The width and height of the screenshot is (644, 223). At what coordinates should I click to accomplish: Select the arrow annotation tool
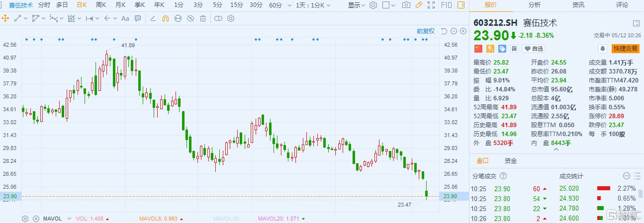coord(107,18)
